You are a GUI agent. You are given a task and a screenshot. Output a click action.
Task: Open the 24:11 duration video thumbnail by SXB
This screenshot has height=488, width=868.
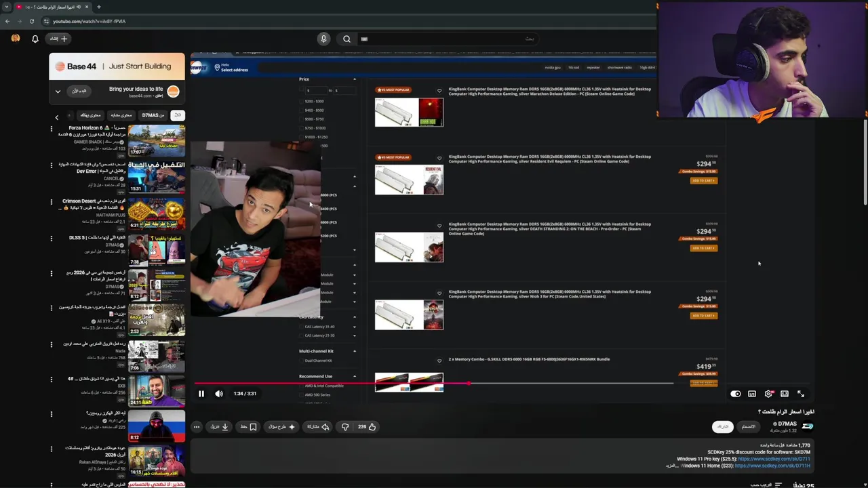[157, 390]
